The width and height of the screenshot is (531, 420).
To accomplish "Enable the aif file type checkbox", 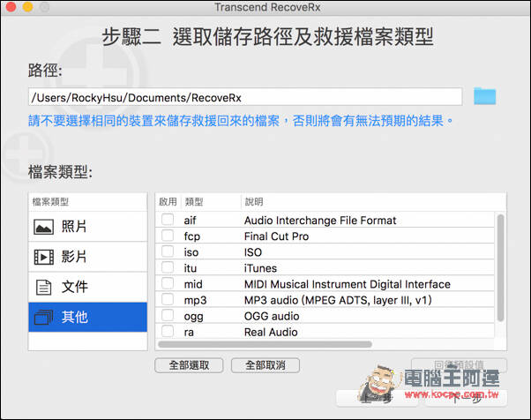I will coord(168,220).
